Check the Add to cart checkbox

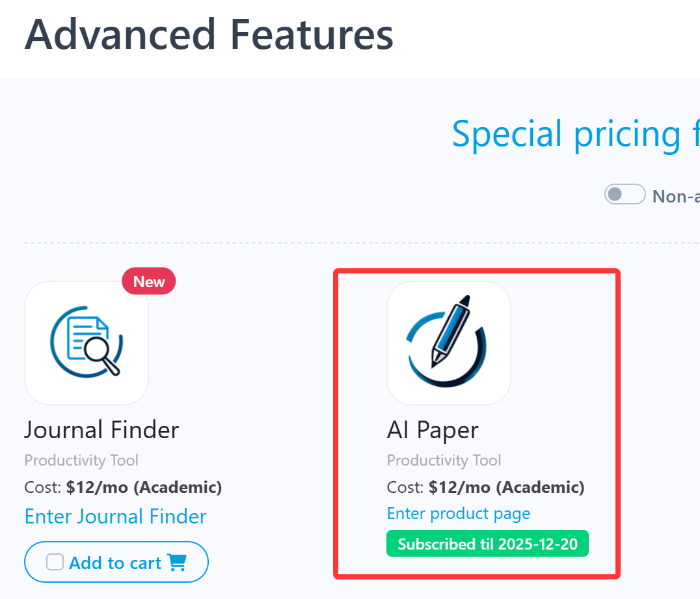coord(55,562)
